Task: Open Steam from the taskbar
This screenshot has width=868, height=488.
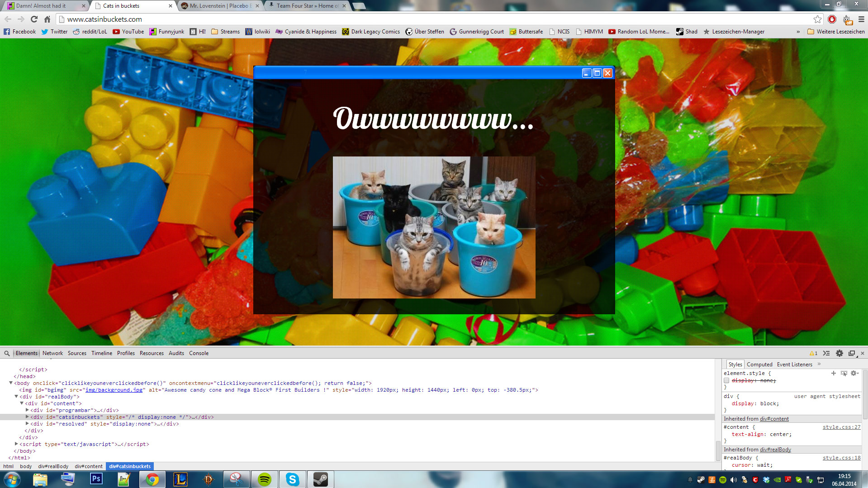Action: pos(321,479)
